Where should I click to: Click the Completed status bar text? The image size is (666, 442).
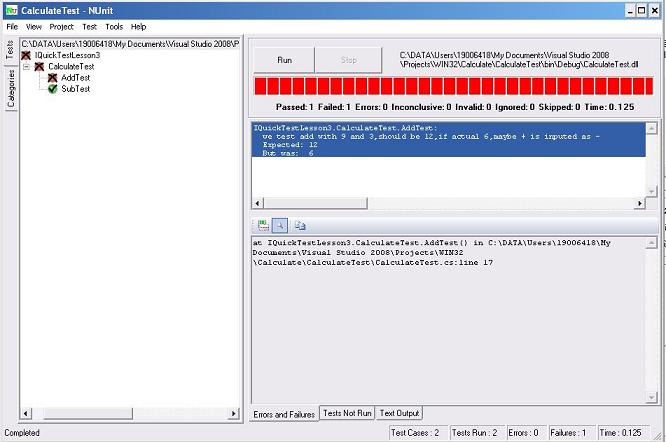pos(22,433)
